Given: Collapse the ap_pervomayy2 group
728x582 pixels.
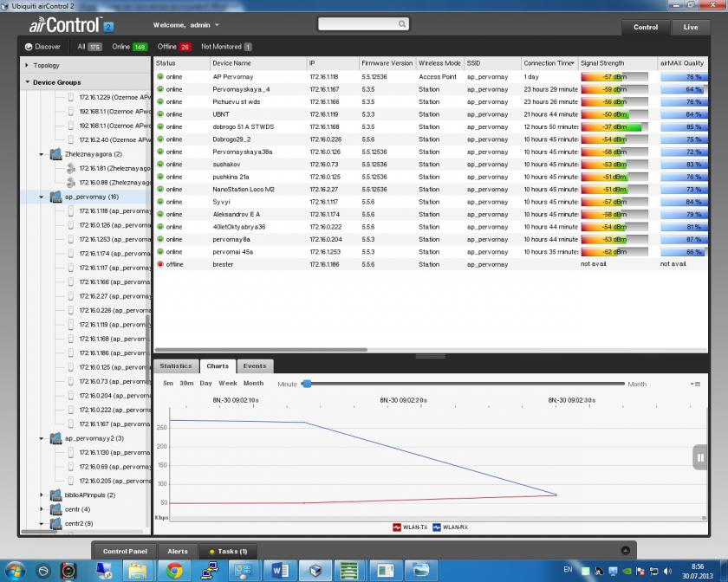Looking at the screenshot, I should [41, 438].
